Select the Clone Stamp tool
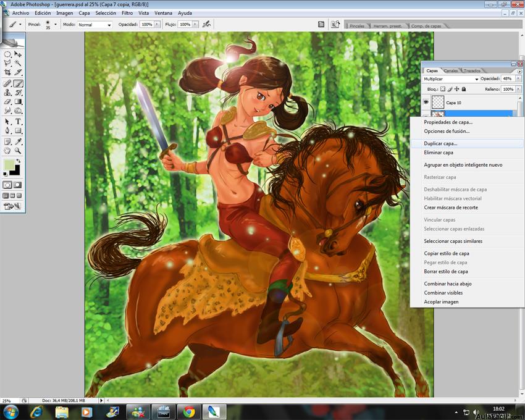Viewport: 525px width, 420px height. (x=7, y=93)
